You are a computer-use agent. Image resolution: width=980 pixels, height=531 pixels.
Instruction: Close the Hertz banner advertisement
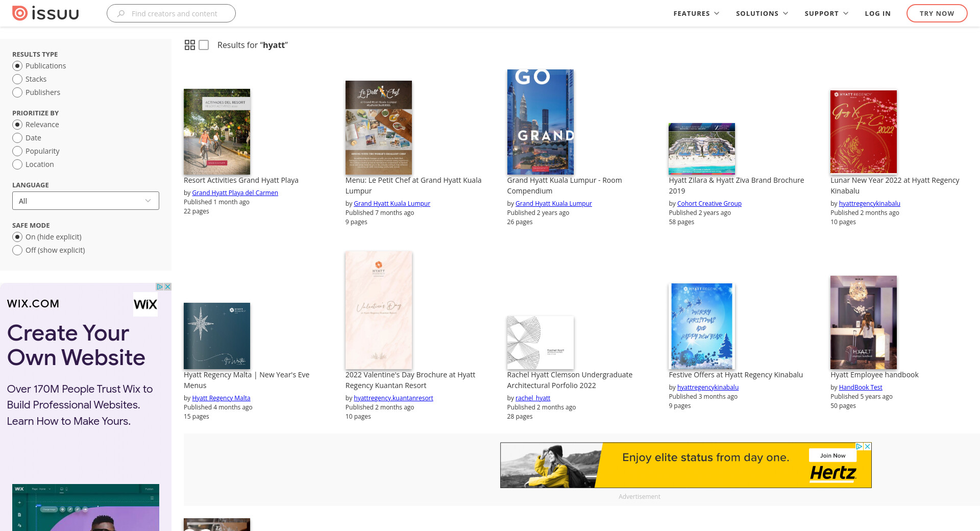[867, 446]
